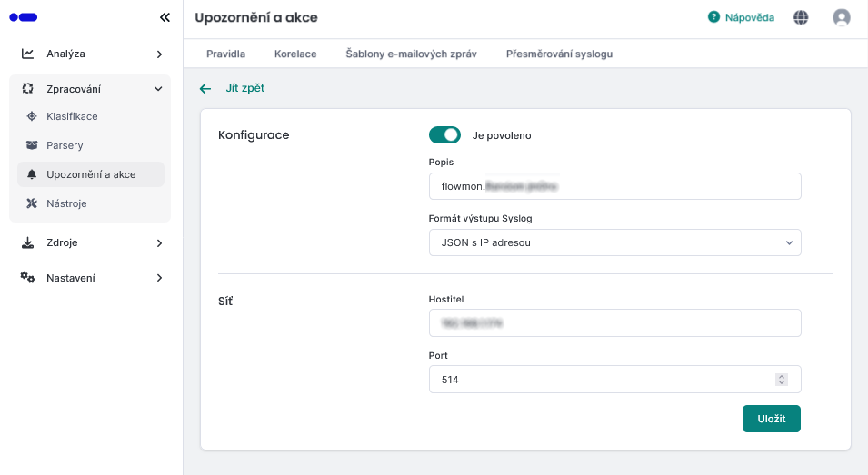868x475 pixels.
Task: Collapse the Zpracování menu chevron
Action: coord(158,89)
